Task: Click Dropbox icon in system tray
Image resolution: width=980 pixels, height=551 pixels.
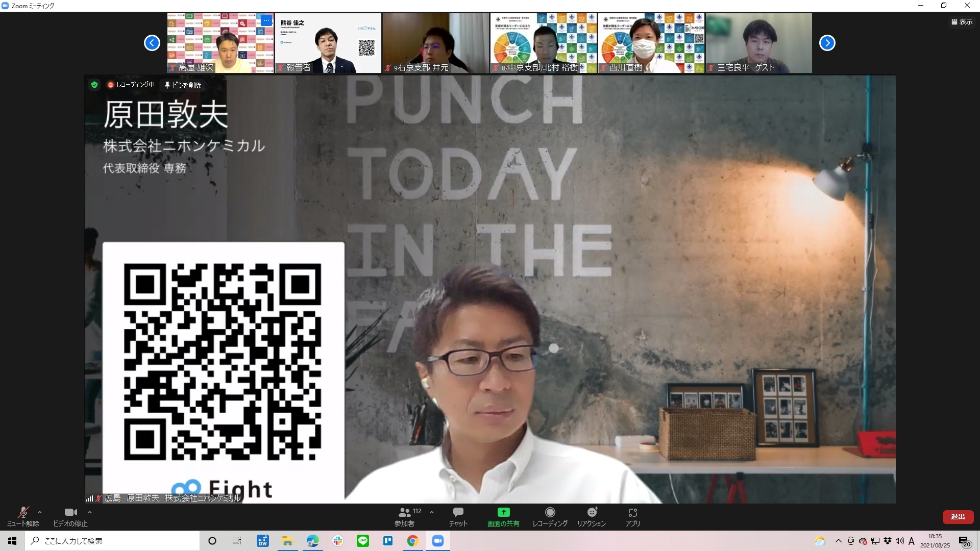Action: tap(888, 541)
